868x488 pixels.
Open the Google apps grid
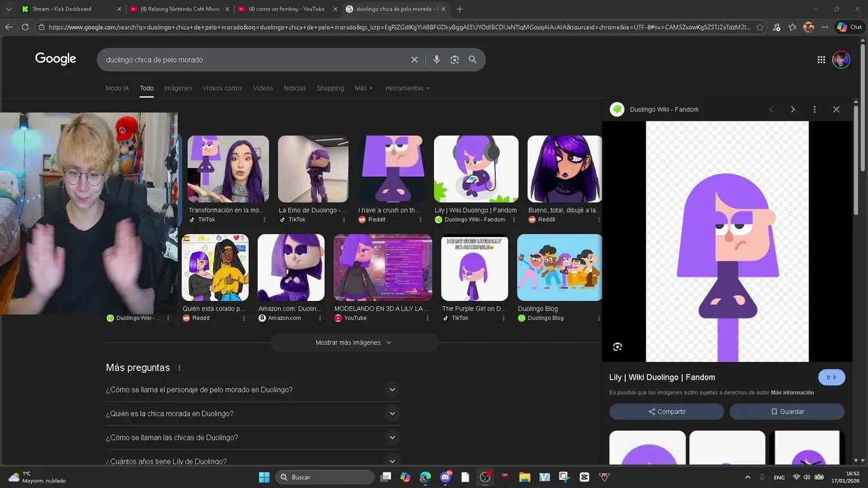(x=821, y=60)
